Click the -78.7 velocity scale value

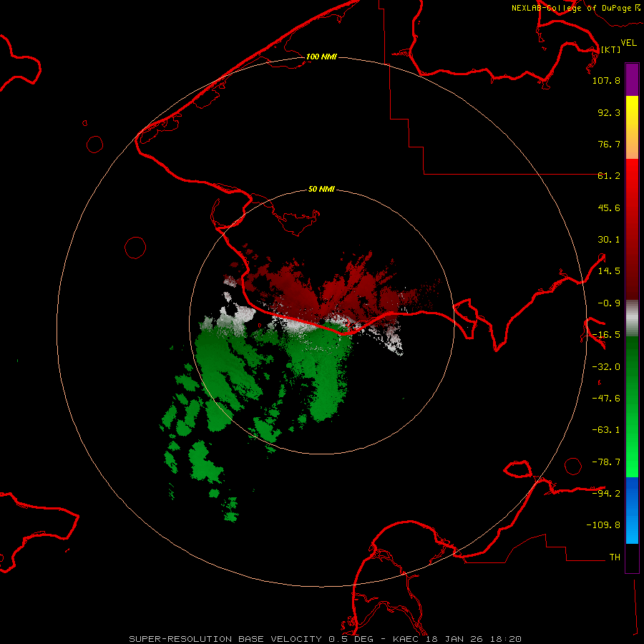606,462
